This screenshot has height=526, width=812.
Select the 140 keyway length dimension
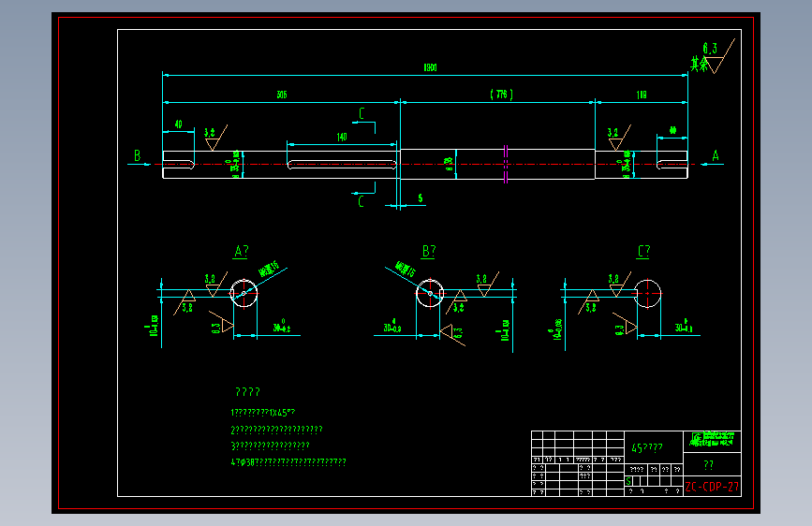tap(342, 138)
